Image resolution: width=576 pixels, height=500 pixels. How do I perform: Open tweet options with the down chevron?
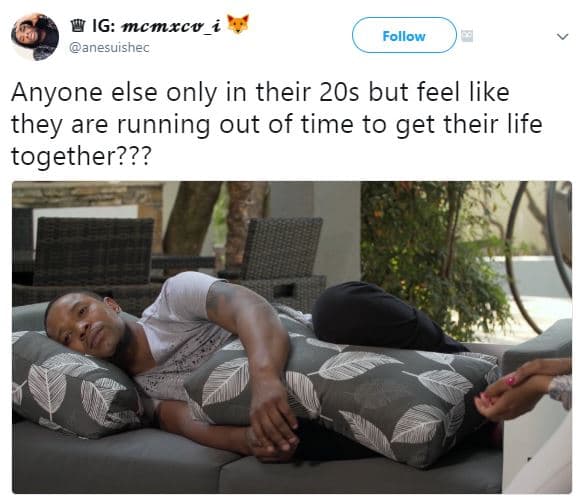(x=562, y=36)
